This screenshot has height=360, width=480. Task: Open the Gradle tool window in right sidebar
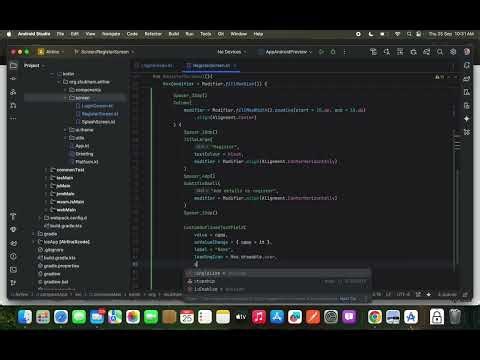click(467, 79)
